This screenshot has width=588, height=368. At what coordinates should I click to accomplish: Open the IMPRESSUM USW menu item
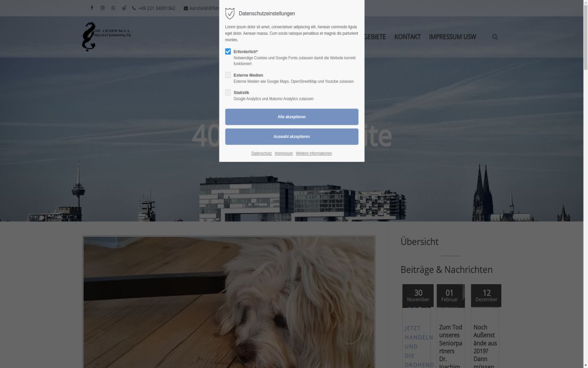click(x=452, y=37)
